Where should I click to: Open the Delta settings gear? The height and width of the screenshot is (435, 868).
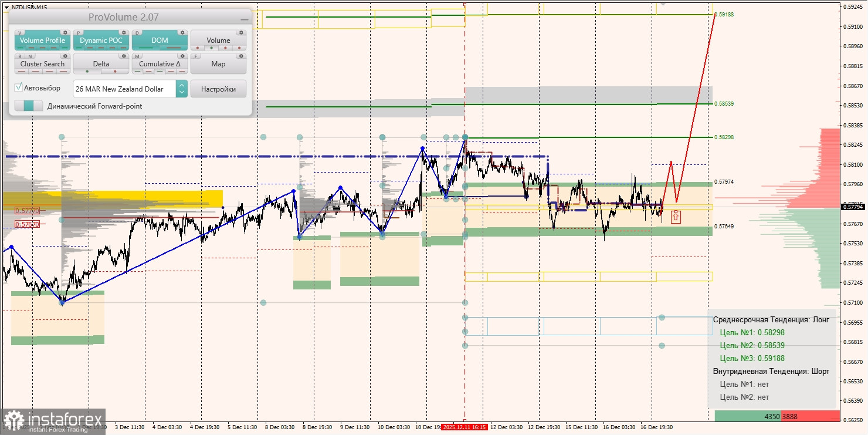124,56
